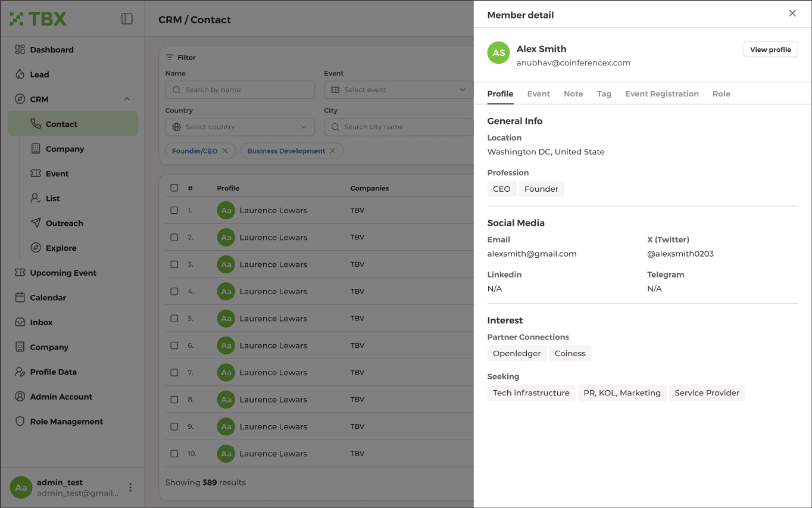Open the Select country dropdown
This screenshot has width=812, height=508.
[240, 127]
